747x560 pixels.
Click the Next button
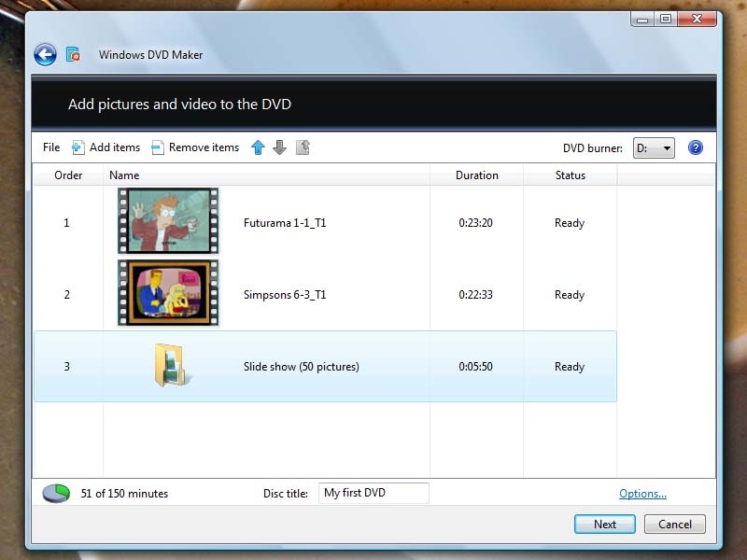click(x=604, y=525)
